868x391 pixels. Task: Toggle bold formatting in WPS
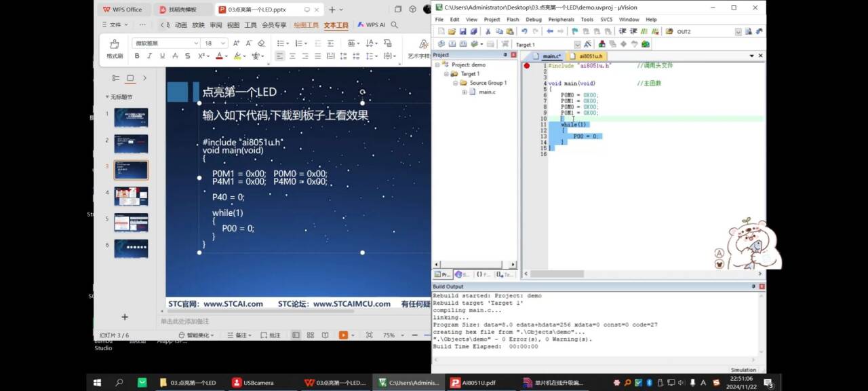coord(137,56)
